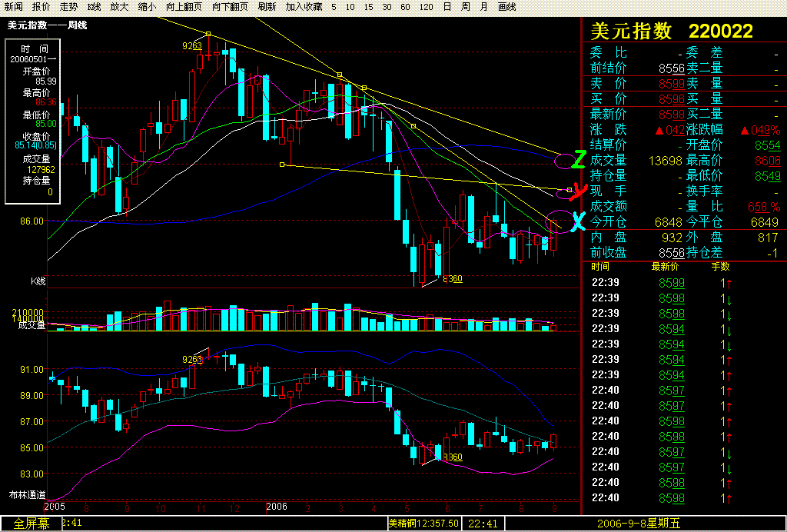
Task: Click the info box open price 85.99
Action: click(45, 81)
